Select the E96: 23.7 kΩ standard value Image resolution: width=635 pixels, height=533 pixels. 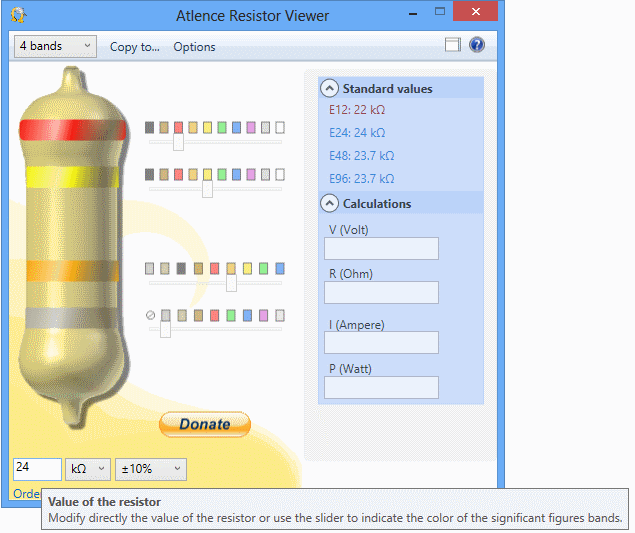pyautogui.click(x=361, y=179)
